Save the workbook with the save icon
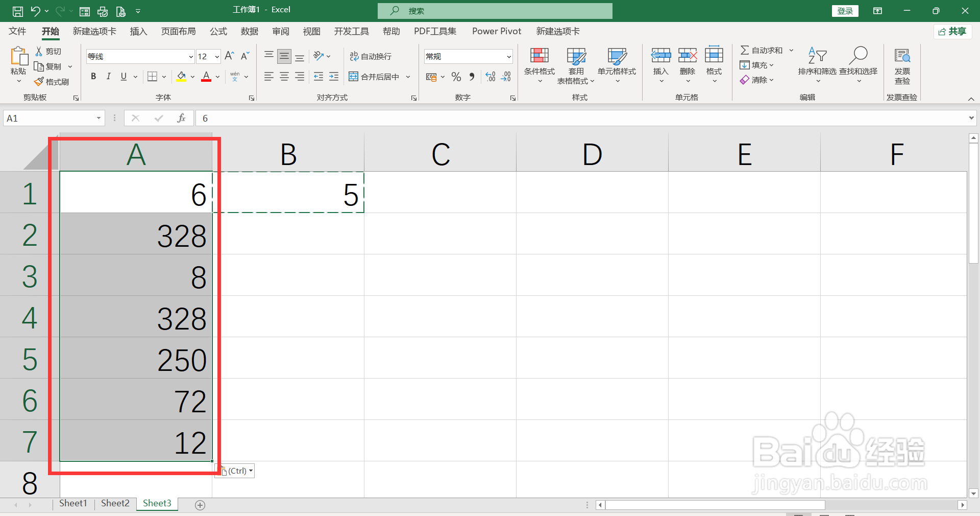 17,11
